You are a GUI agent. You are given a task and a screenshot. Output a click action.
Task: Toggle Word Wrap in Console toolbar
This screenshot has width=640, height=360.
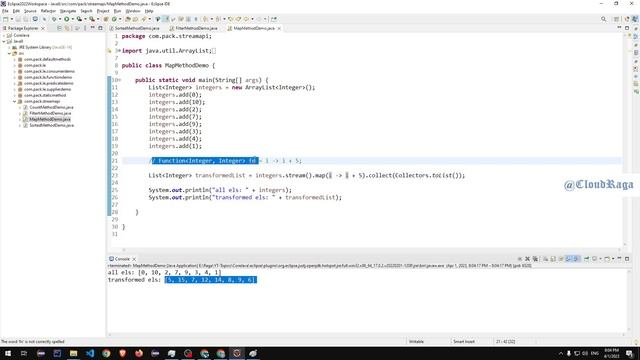point(561,259)
